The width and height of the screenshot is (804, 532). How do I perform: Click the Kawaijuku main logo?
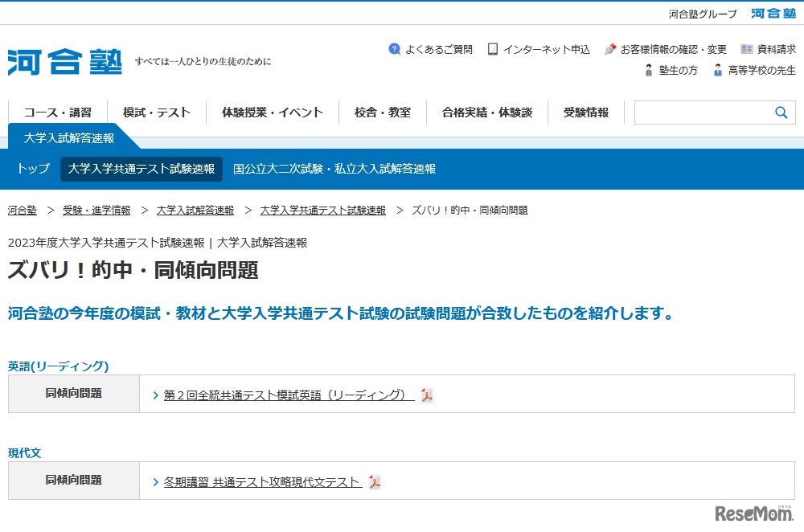coord(64,62)
